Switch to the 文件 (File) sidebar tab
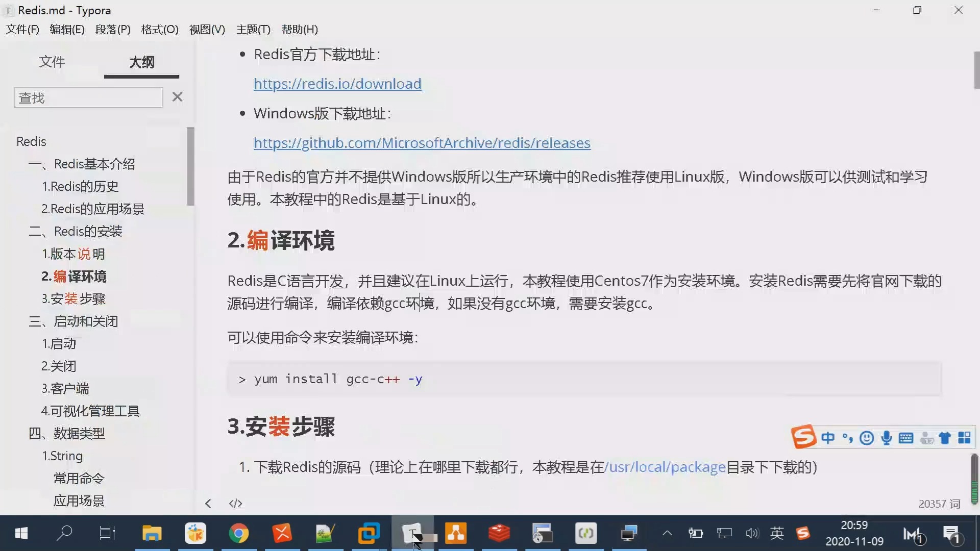The height and width of the screenshot is (551, 980). [x=52, y=61]
